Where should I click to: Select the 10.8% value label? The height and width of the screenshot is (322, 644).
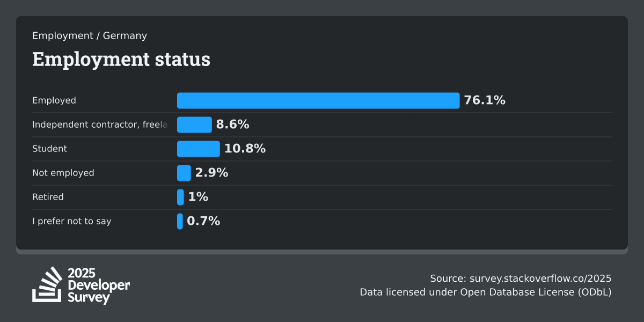click(245, 149)
